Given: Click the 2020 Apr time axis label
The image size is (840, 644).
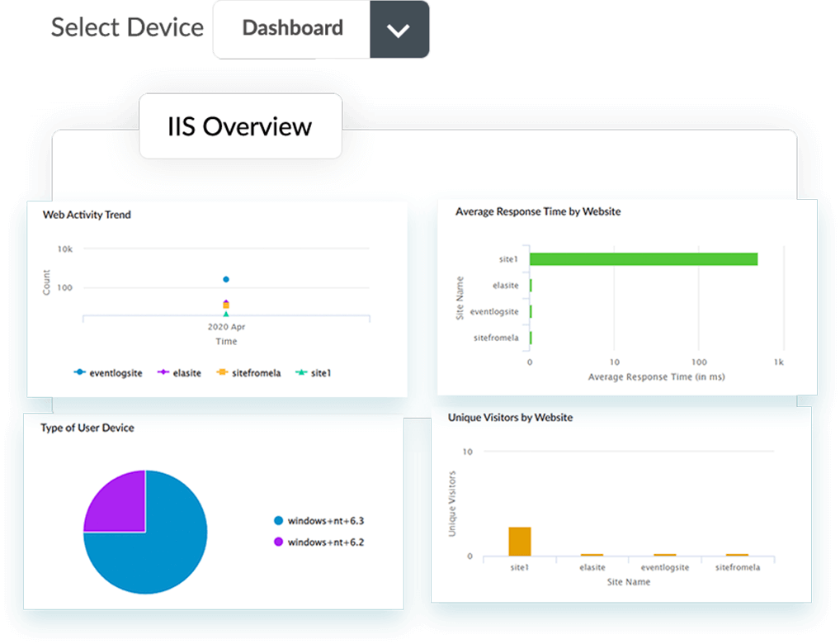Looking at the screenshot, I should pyautogui.click(x=226, y=327).
